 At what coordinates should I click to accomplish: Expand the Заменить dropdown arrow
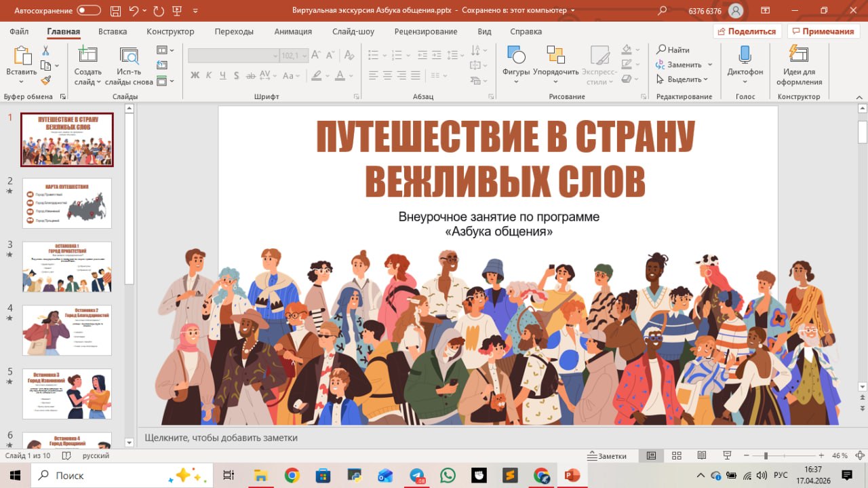tap(710, 64)
